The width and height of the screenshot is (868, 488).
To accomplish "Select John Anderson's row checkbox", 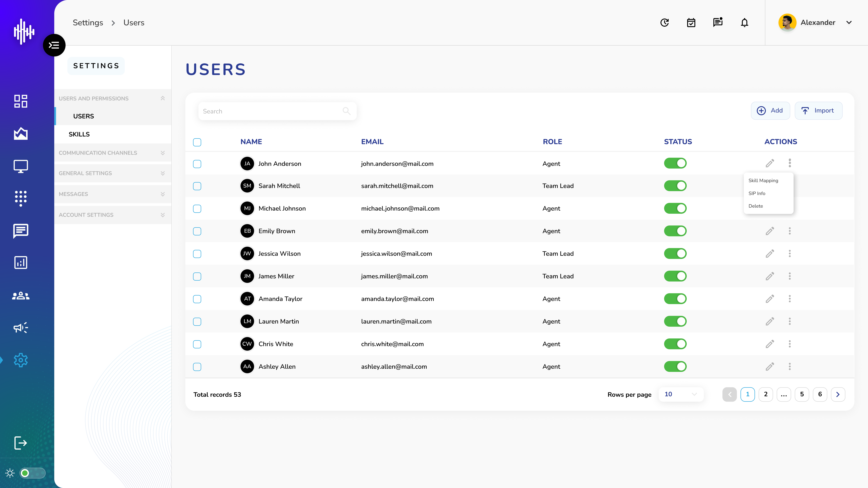I will [197, 164].
